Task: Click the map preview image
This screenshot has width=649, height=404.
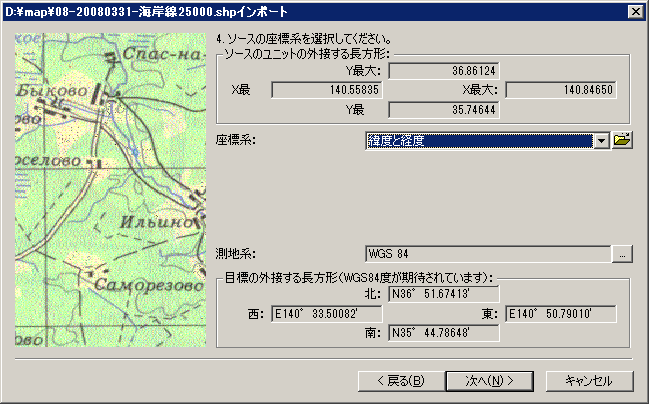Action: [111, 190]
